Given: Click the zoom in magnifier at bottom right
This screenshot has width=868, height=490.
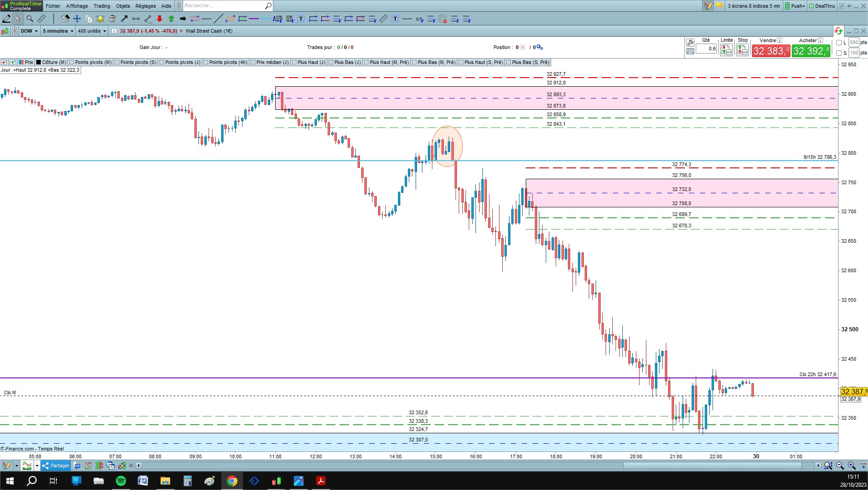Looking at the screenshot, I should [x=852, y=465].
